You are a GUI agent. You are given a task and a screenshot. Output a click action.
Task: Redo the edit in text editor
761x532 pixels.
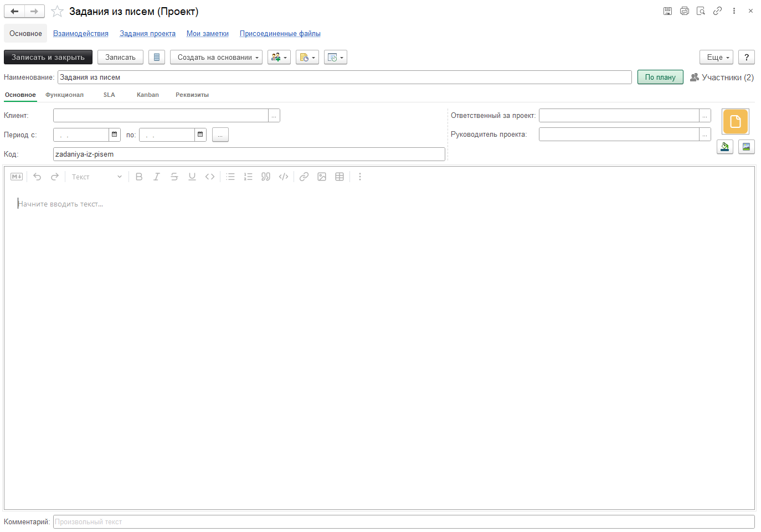[x=55, y=177]
